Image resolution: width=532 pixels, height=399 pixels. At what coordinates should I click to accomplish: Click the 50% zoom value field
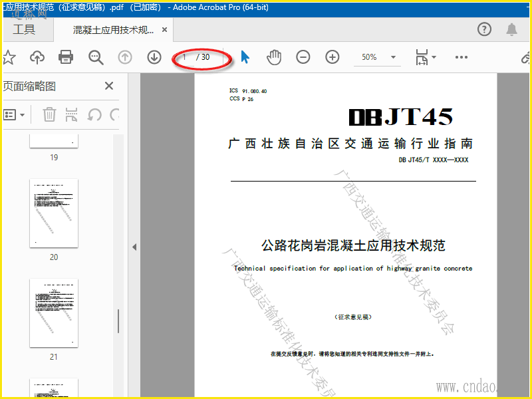click(369, 57)
